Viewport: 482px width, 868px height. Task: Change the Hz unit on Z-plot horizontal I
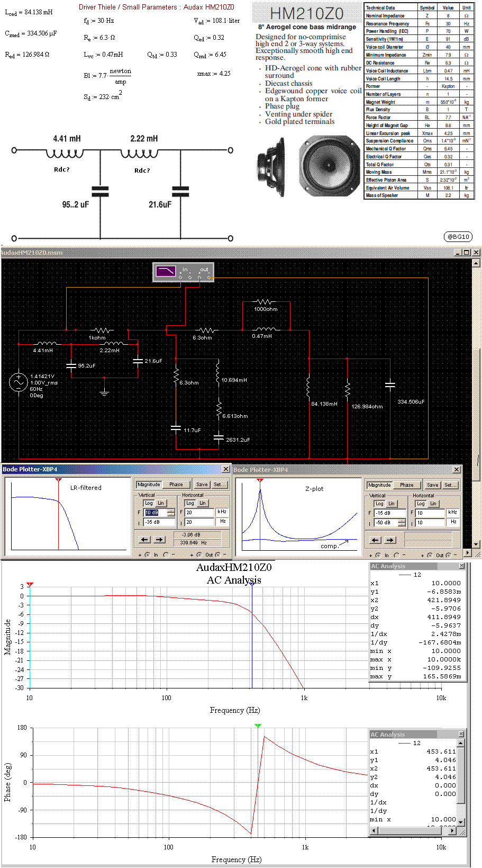click(452, 522)
